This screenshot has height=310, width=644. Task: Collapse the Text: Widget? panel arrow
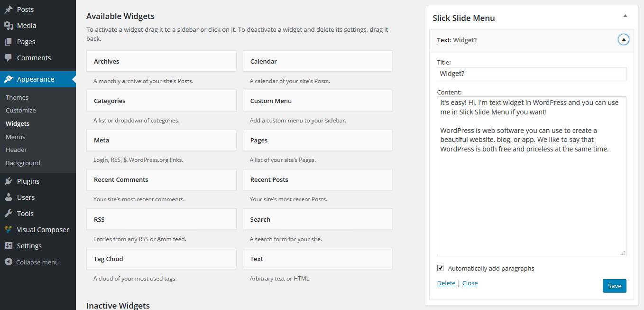coord(624,40)
